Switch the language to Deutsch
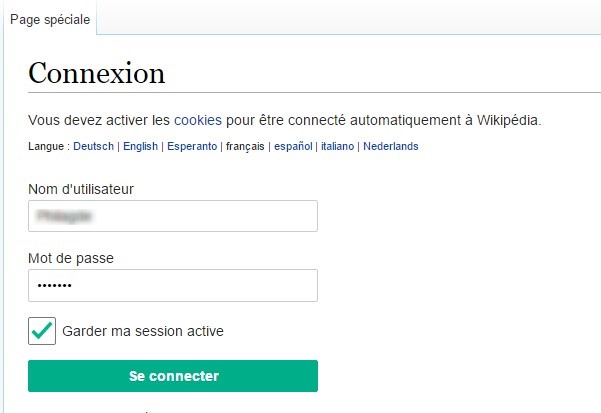Image resolution: width=601 pixels, height=413 pixels. point(93,146)
